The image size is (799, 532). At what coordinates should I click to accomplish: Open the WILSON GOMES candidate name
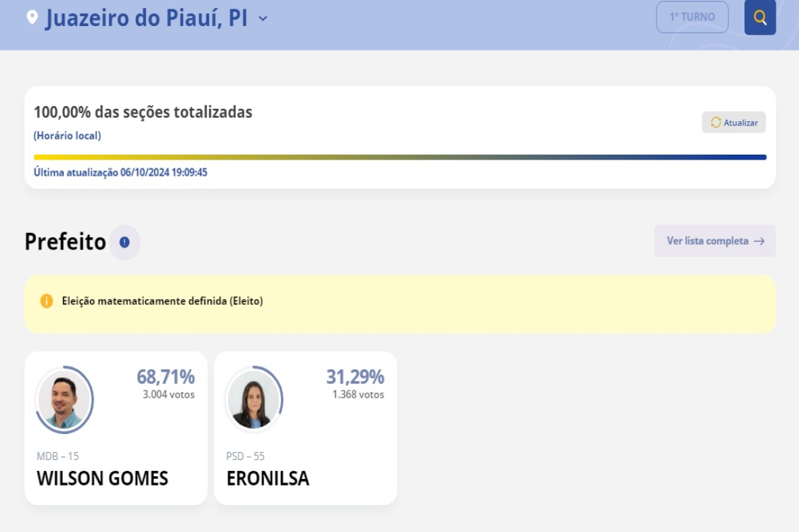tap(102, 478)
